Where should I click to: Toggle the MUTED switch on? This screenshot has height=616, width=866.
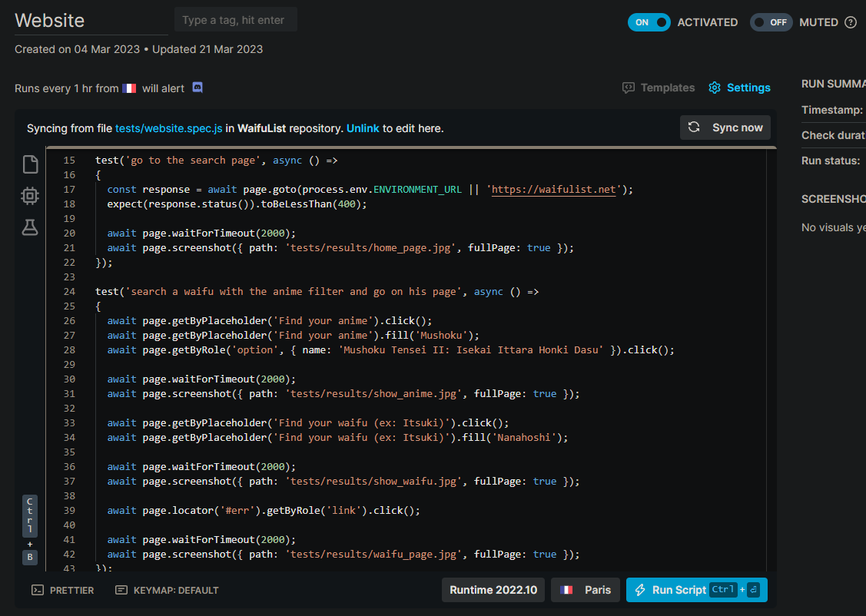tap(770, 22)
